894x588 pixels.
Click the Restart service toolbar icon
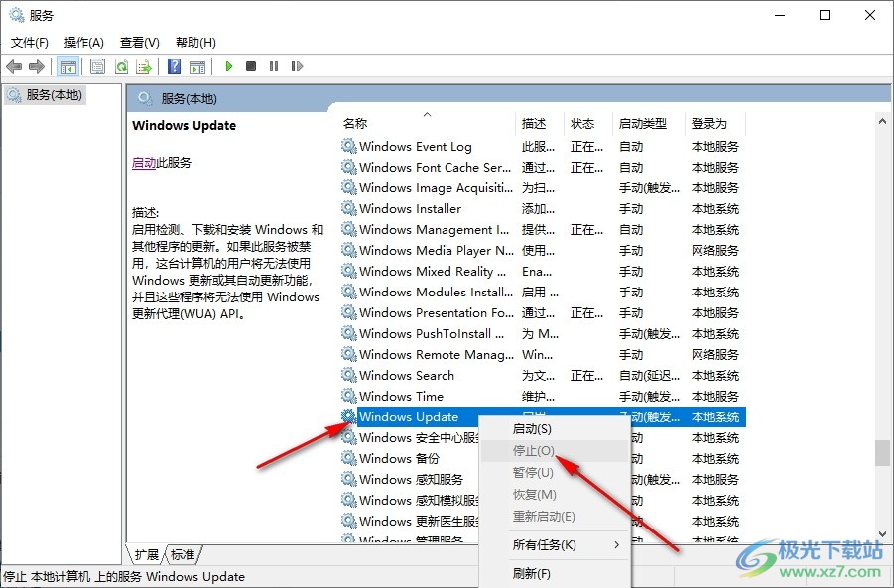[x=297, y=66]
